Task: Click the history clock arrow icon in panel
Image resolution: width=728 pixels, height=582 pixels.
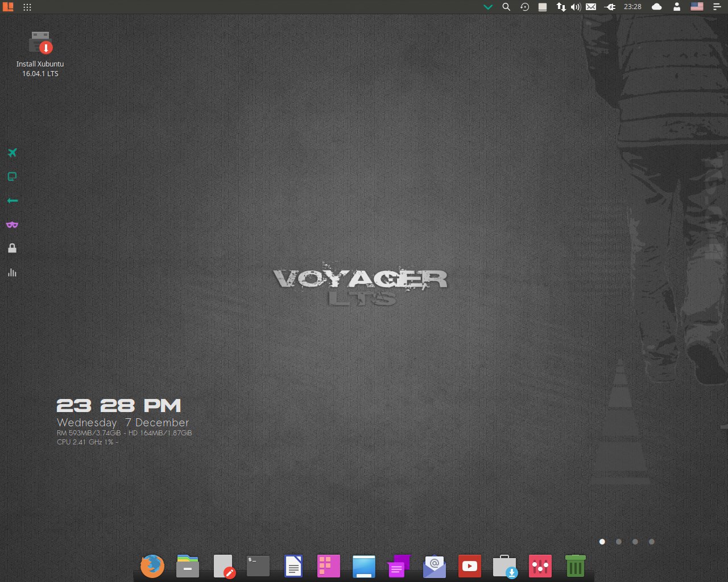Action: click(x=525, y=7)
